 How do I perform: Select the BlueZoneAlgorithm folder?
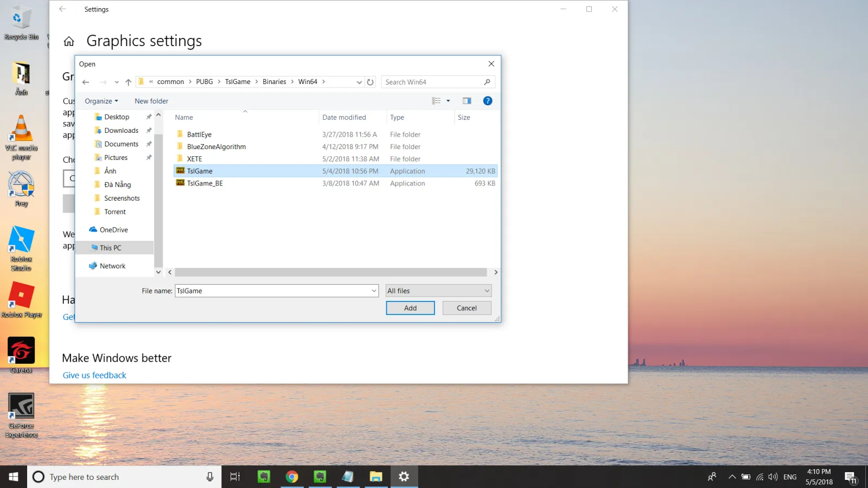click(x=216, y=146)
